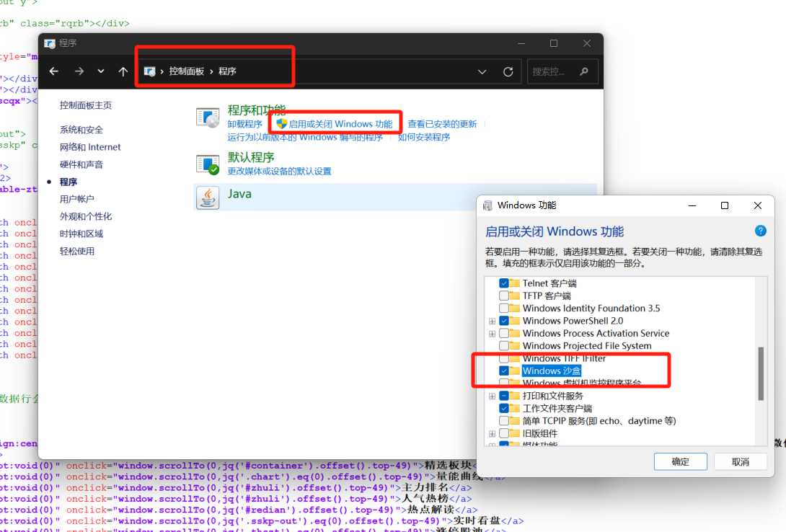Click the features list scrollbar thumb

761,373
